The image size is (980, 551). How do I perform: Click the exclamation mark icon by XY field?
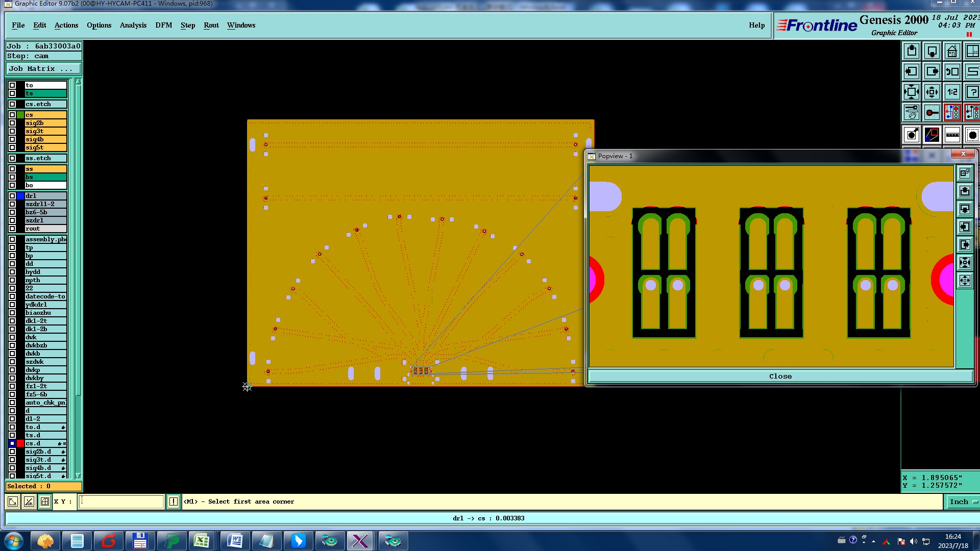pos(174,502)
